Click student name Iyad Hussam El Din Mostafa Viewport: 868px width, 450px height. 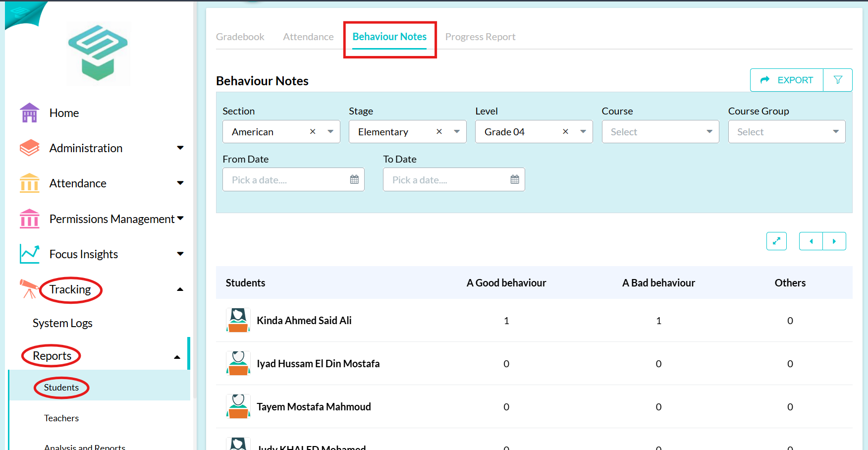318,363
